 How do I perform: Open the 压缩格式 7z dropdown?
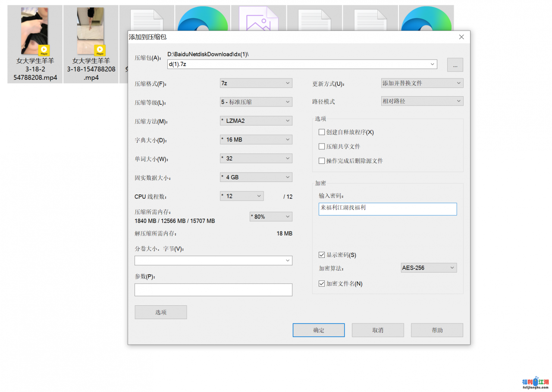tap(256, 83)
